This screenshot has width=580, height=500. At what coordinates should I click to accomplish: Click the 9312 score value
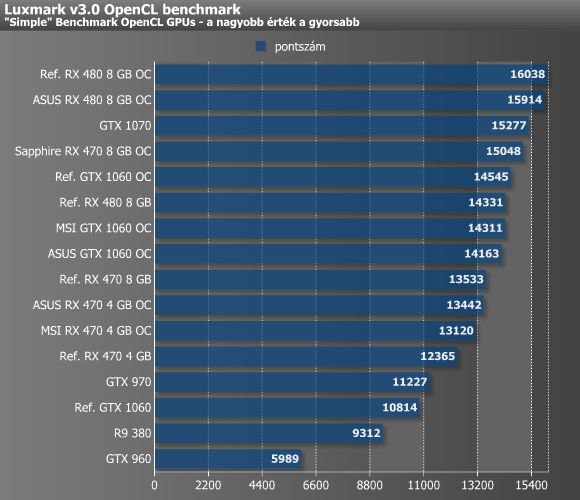point(366,433)
